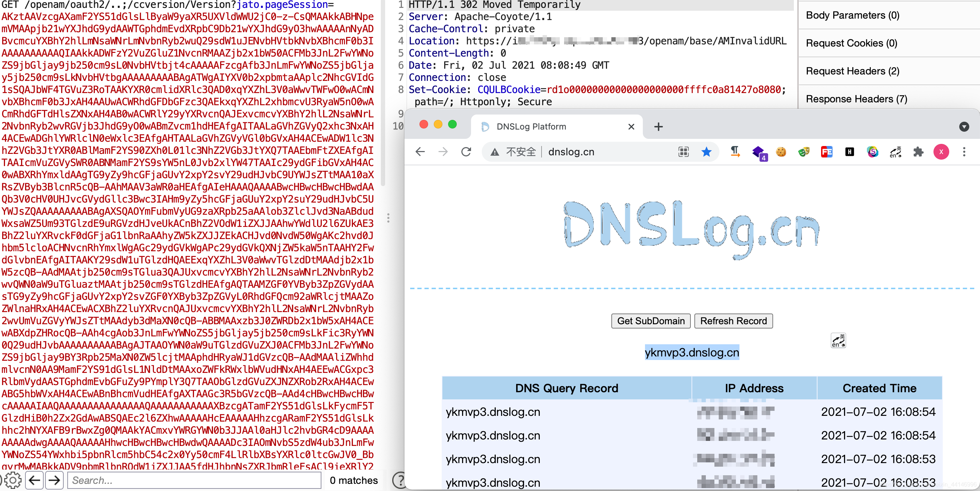
Task: Click the Burp request pane scrollbar
Action: (x=383, y=93)
